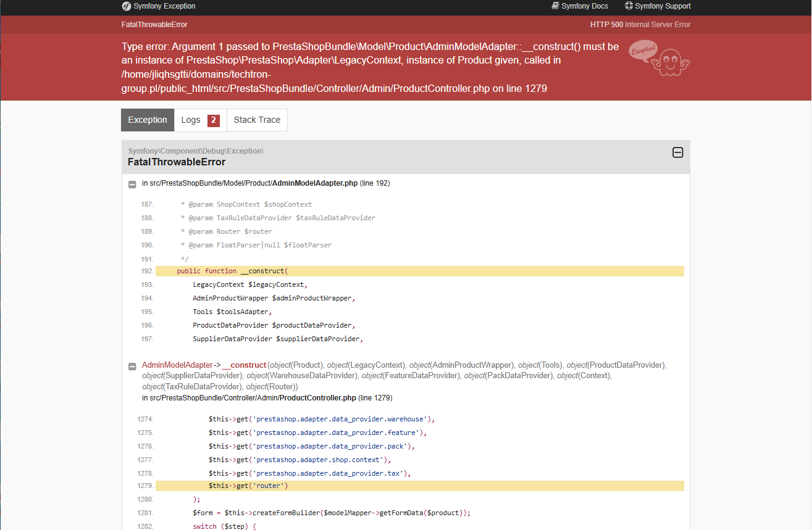Click '@param ShopContext $shopContext' comment line
Screen dimensions: 812x530
pos(246,205)
